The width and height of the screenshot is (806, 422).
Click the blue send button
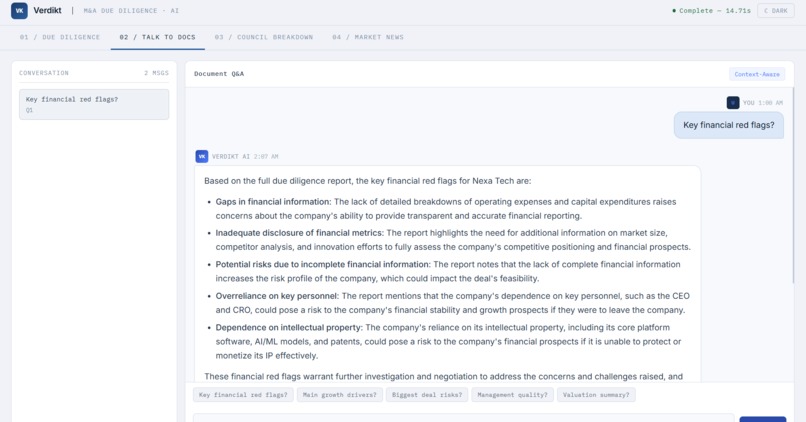pyautogui.click(x=762, y=419)
